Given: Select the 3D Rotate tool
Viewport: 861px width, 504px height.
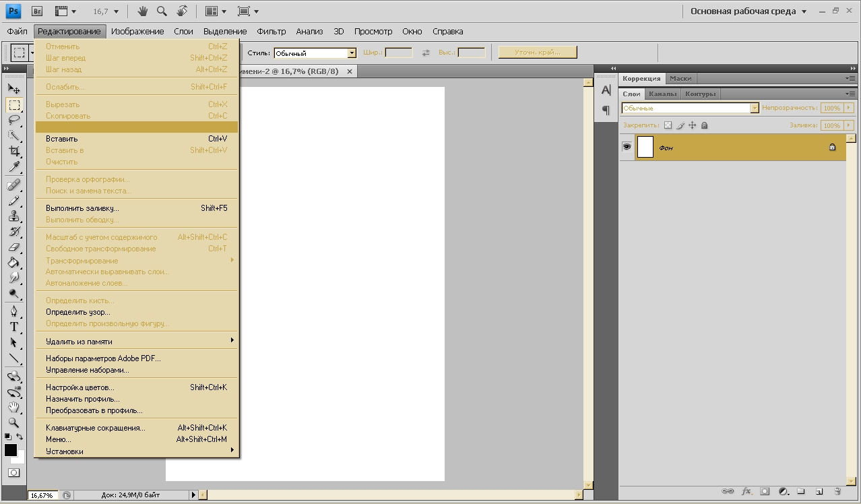Looking at the screenshot, I should point(13,376).
